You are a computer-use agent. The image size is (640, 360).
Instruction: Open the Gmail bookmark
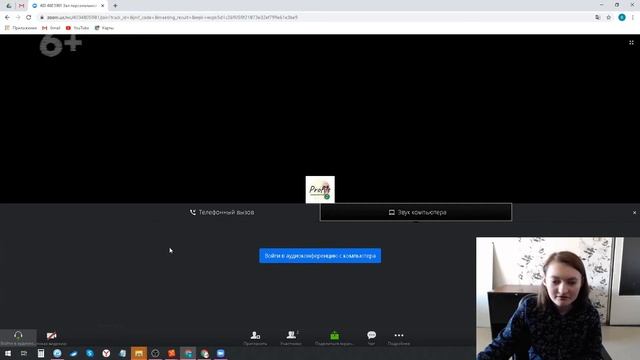coord(51,28)
